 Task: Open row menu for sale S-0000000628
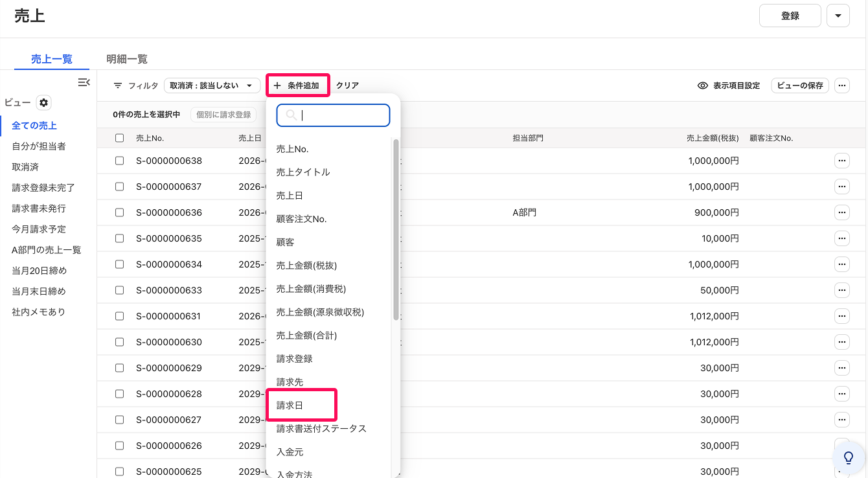coord(841,394)
